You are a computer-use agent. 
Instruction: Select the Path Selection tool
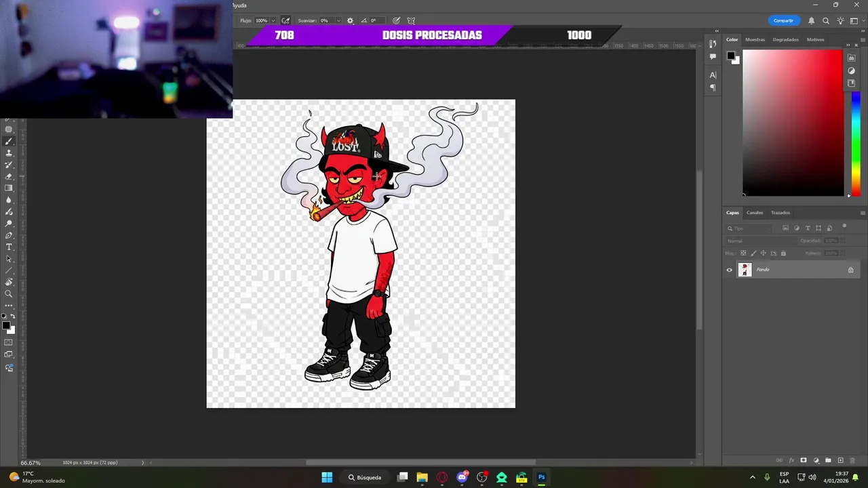[9, 259]
